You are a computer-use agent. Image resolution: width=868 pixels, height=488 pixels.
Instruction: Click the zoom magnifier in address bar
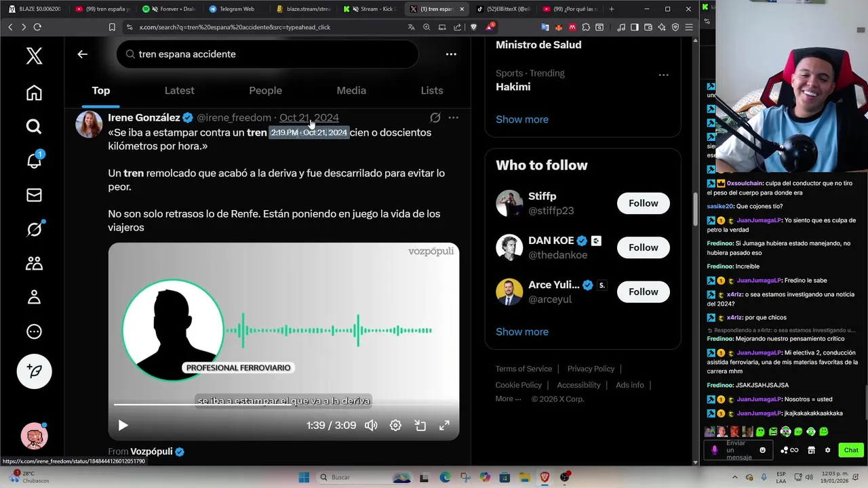(427, 27)
